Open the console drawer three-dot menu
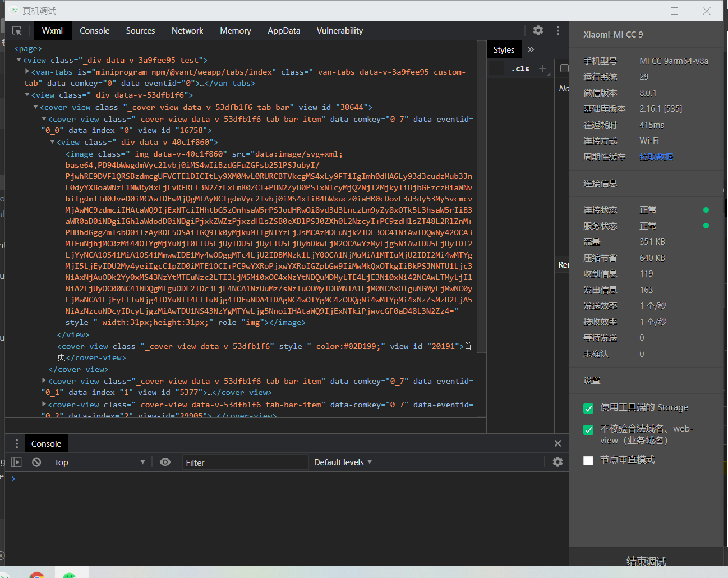 pyautogui.click(x=17, y=443)
